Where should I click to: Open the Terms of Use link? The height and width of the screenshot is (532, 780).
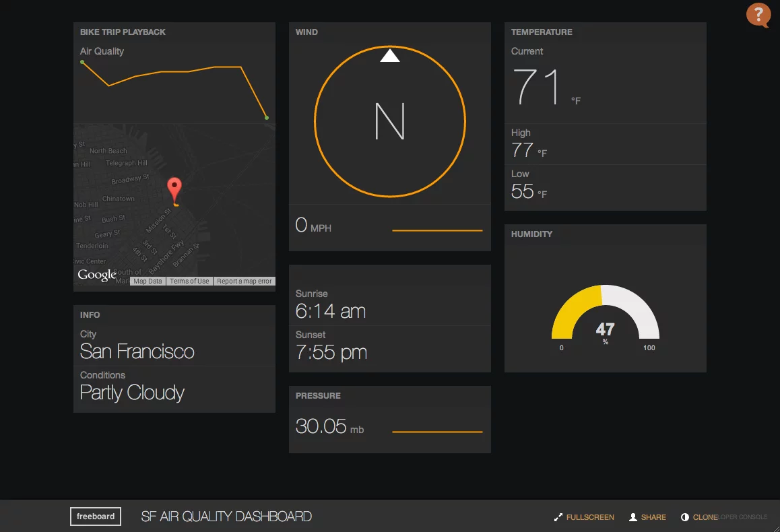(189, 281)
